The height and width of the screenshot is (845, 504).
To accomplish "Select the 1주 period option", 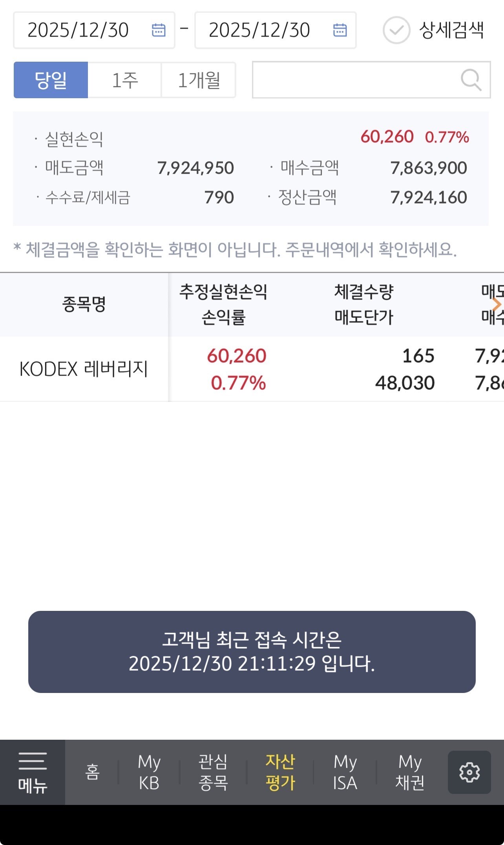I will tap(125, 80).
